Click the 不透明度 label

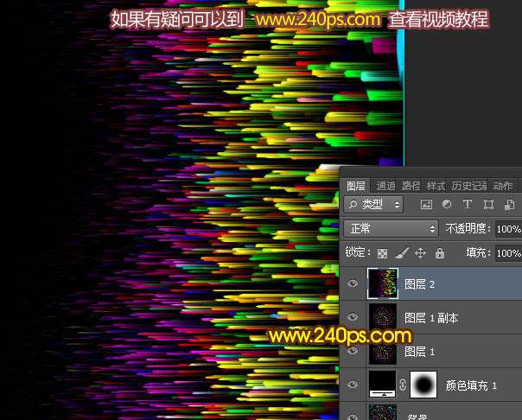tap(468, 229)
